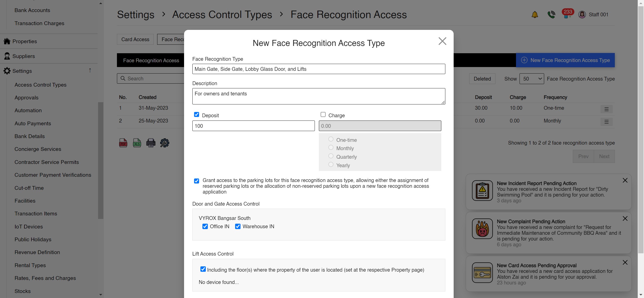Collapse the Settings sidebar section

(x=90, y=71)
